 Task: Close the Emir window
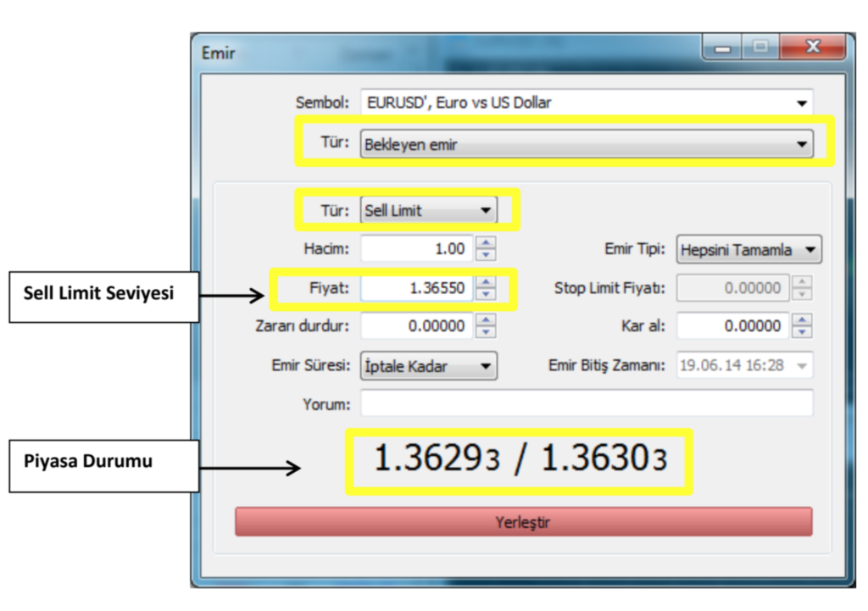(813, 47)
